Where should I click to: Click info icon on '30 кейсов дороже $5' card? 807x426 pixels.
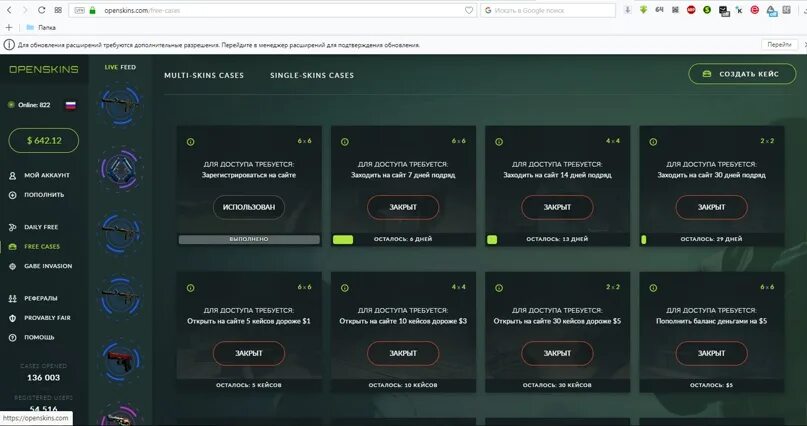(499, 288)
